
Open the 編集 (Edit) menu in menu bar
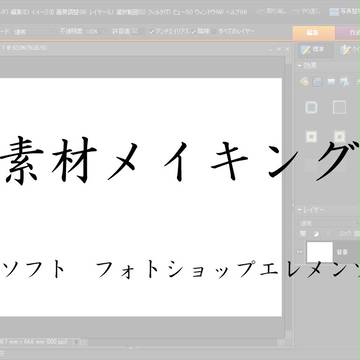click(19, 12)
